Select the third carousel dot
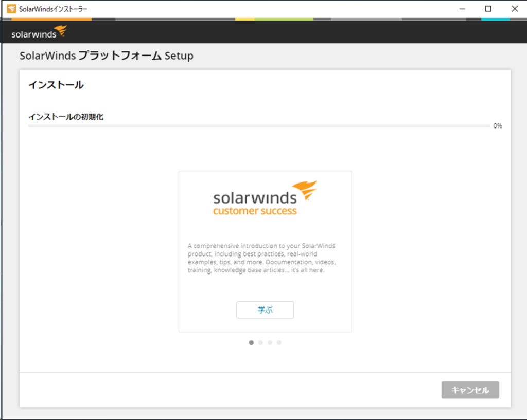This screenshot has width=527, height=420. point(270,342)
